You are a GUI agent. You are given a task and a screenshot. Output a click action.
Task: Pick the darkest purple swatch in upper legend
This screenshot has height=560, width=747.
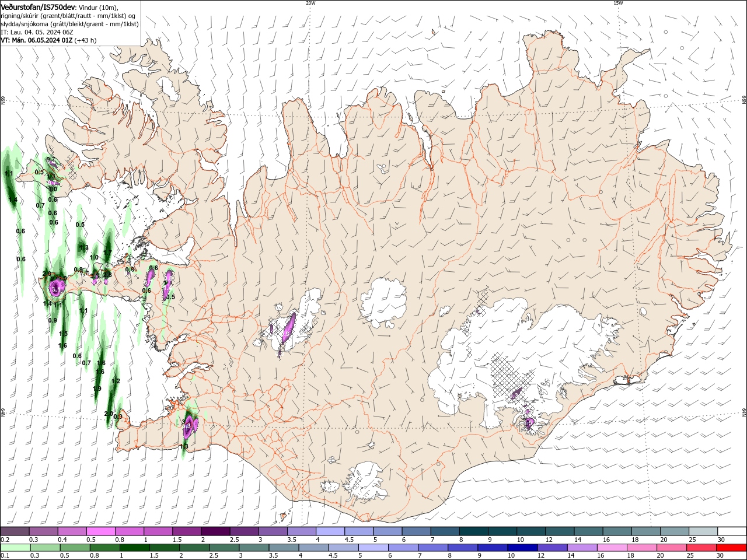(x=215, y=531)
